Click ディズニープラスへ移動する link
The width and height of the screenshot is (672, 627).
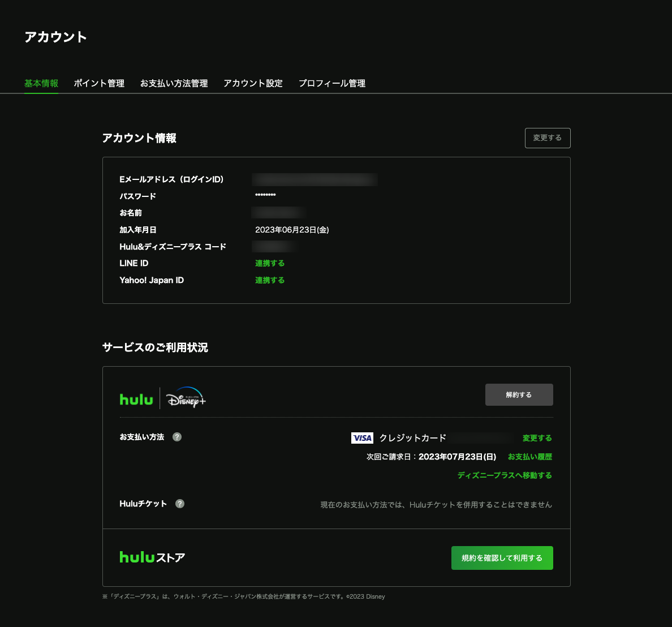coord(505,475)
